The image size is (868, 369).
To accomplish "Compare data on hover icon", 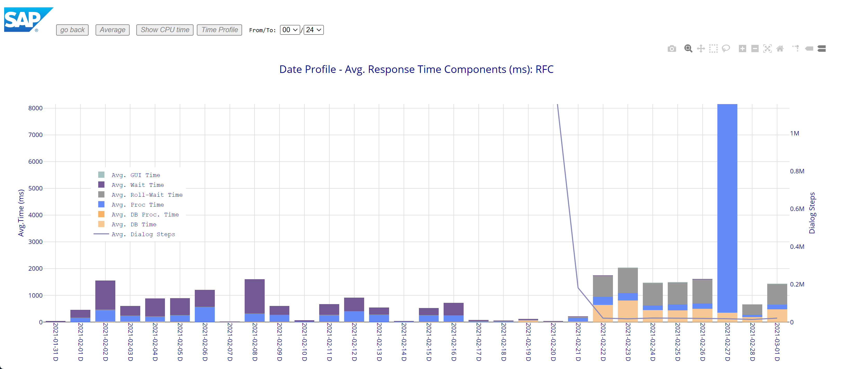I will pyautogui.click(x=822, y=49).
